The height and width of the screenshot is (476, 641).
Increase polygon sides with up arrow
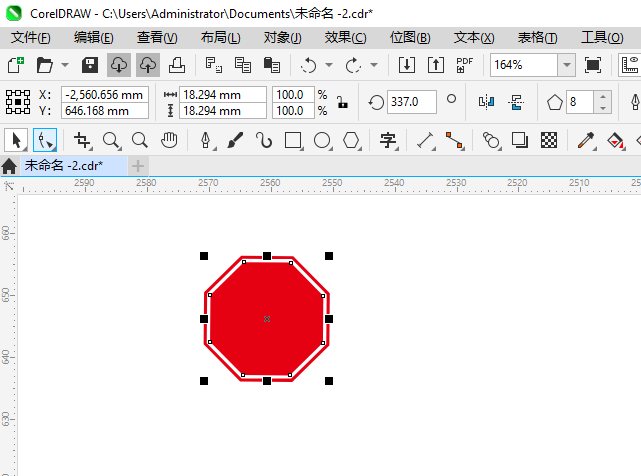coord(603,97)
